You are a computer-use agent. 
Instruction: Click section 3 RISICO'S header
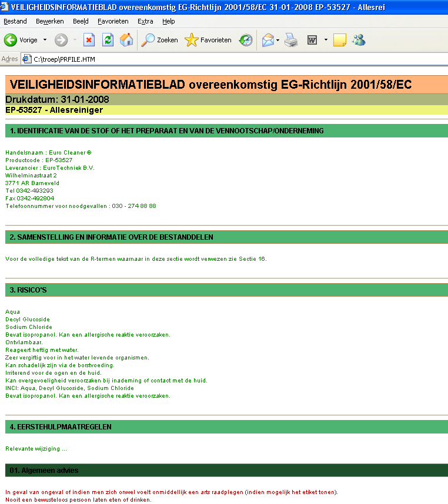[x=226, y=290]
